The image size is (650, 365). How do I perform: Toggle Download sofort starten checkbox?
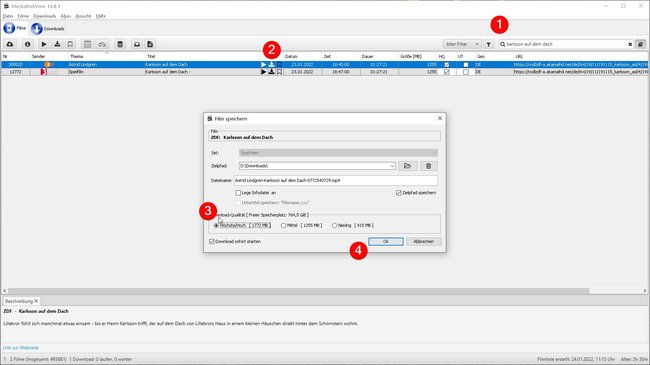pos(212,241)
